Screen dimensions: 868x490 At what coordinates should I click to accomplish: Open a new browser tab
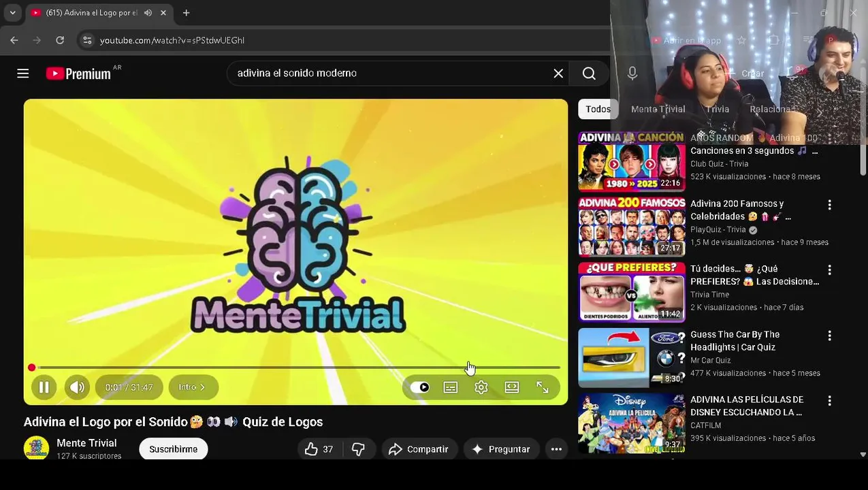click(x=186, y=13)
